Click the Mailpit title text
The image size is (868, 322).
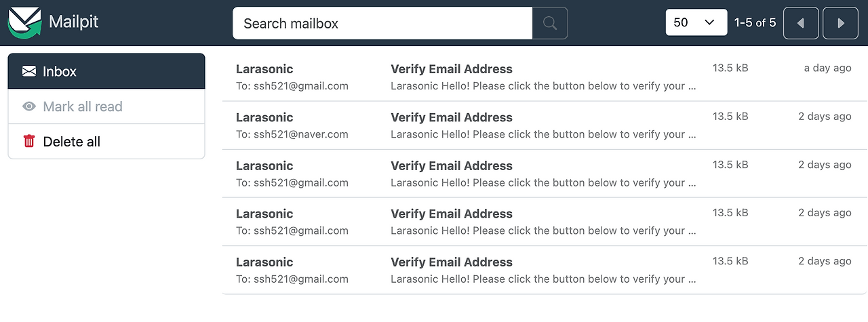tap(74, 22)
